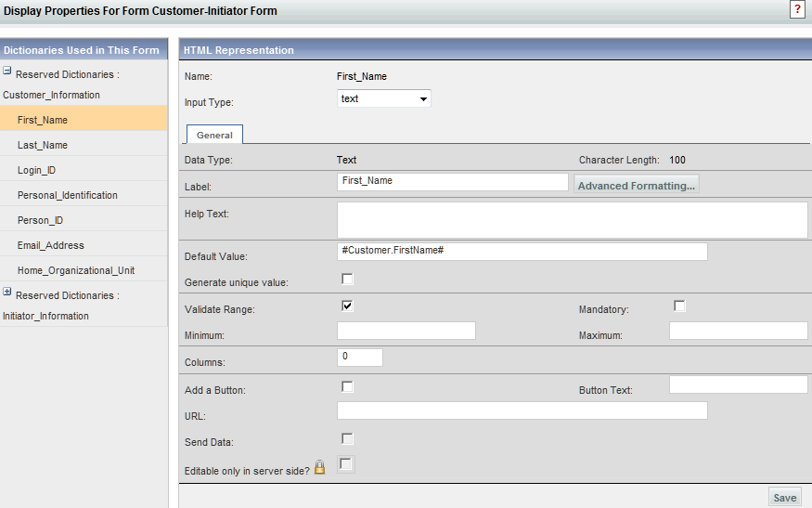Screen dimensions: 812x508
Task: Collapse Reserved Dictionaries Customer_Information node
Action: (7, 72)
